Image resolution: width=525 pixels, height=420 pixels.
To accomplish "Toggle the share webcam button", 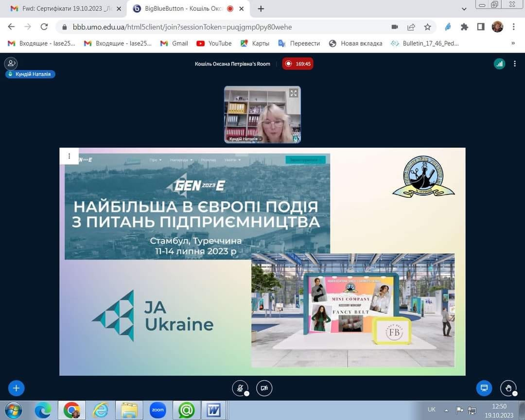I will tap(264, 388).
